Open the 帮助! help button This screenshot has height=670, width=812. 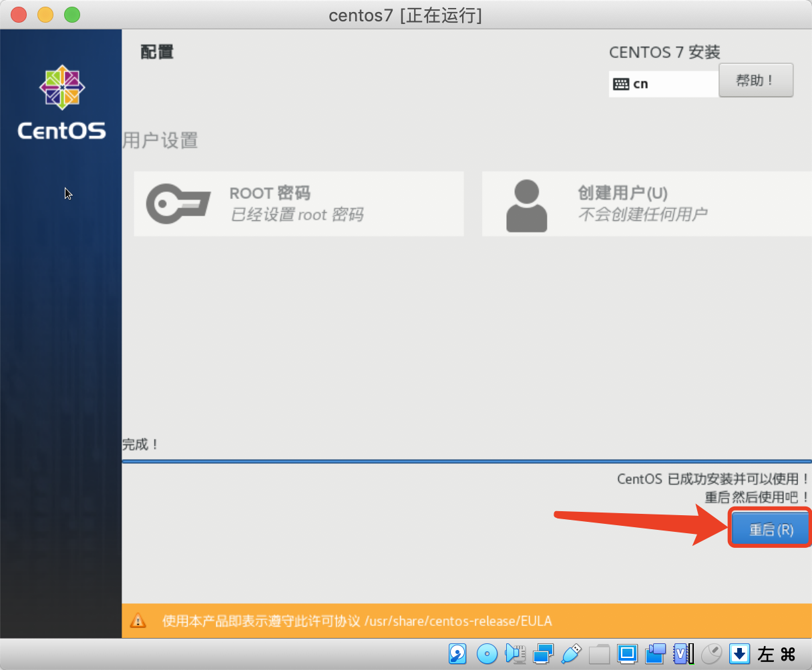pyautogui.click(x=756, y=80)
